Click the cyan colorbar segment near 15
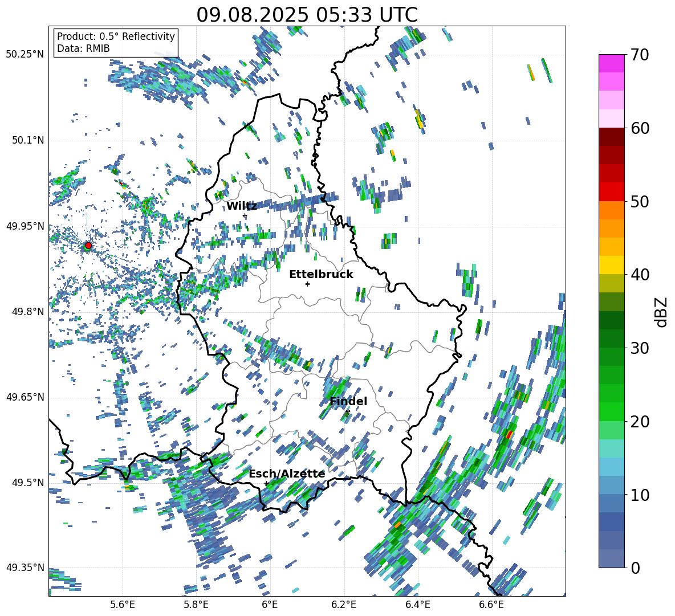This screenshot has width=675, height=616. [611, 448]
